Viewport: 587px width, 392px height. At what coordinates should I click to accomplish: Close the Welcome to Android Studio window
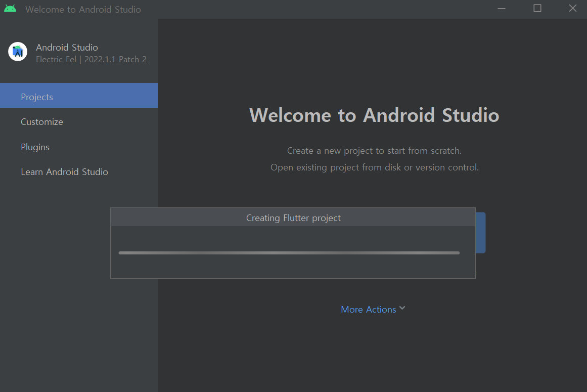coord(572,9)
